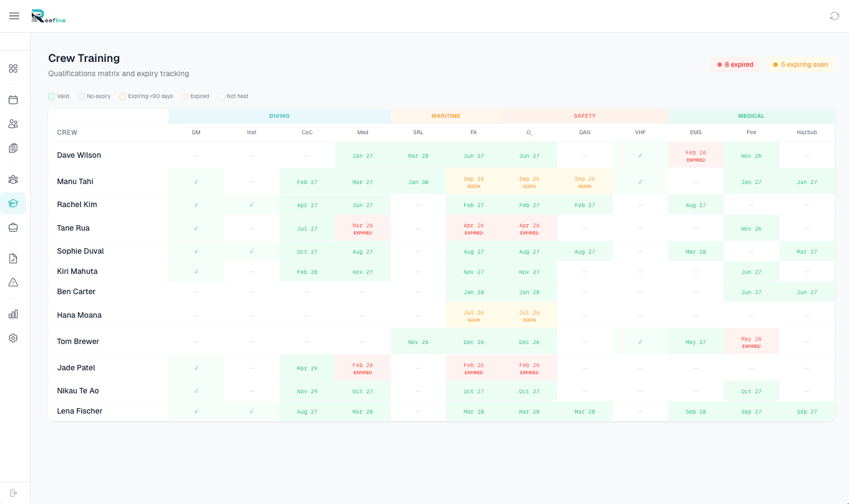Image resolution: width=849 pixels, height=504 pixels.
Task: Click the CoC column header
Action: point(307,133)
